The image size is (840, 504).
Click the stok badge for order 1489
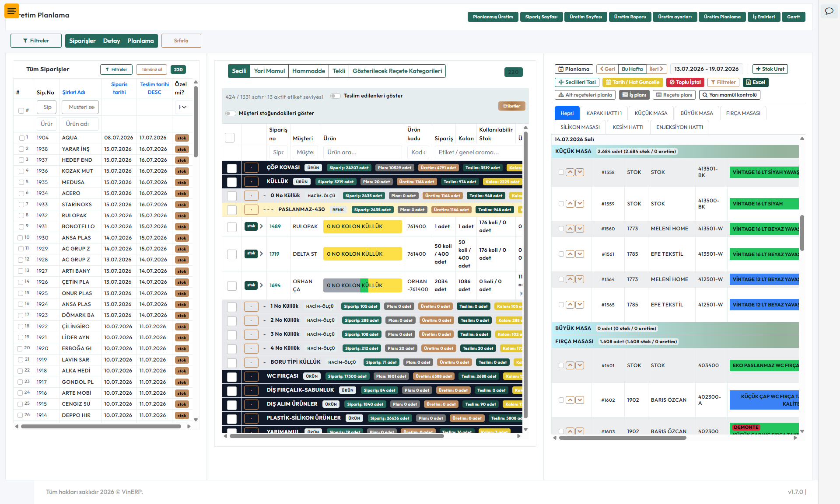(x=251, y=226)
